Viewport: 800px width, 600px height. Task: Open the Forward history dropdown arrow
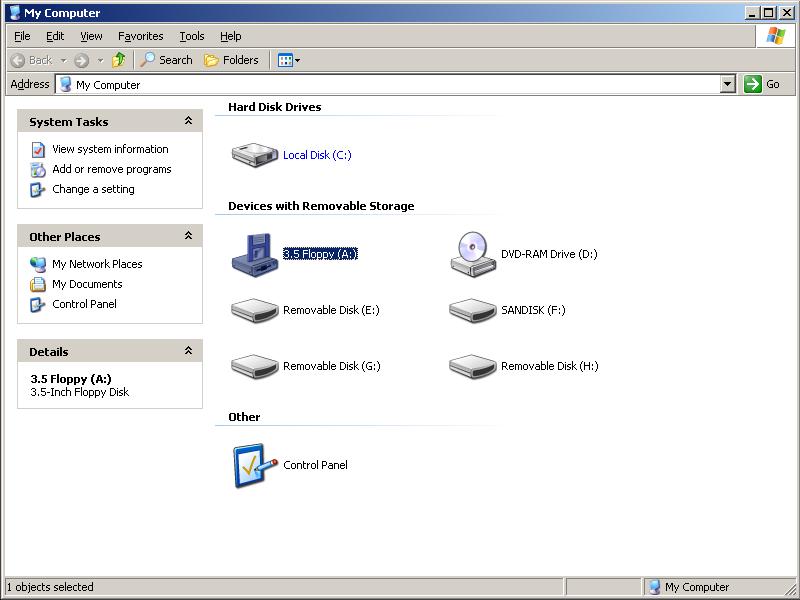pyautogui.click(x=101, y=60)
